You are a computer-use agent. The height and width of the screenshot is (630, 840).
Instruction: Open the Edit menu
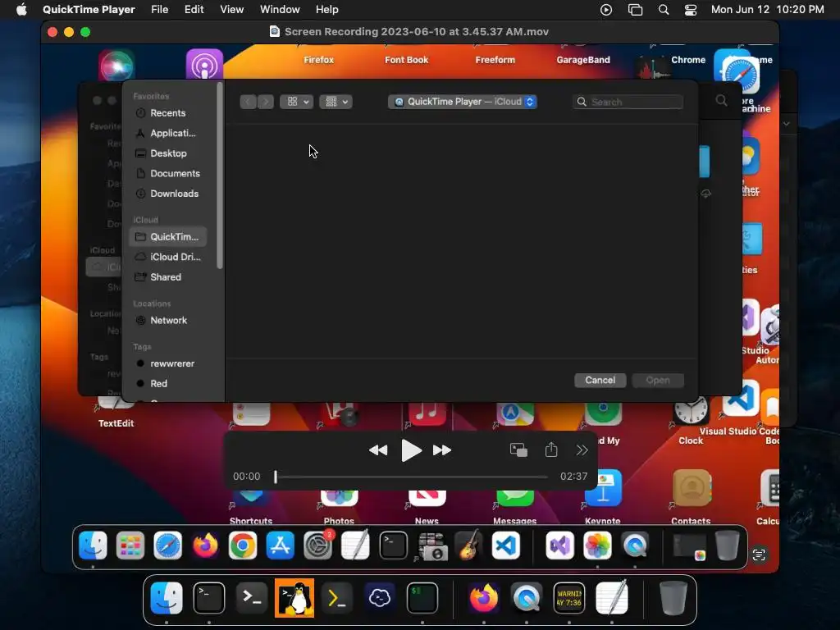point(194,10)
